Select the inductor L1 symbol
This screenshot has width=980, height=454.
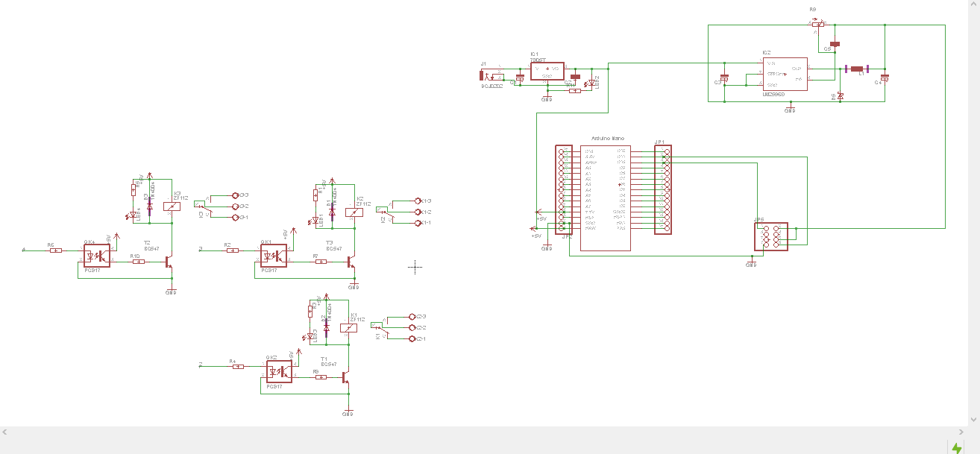point(857,69)
